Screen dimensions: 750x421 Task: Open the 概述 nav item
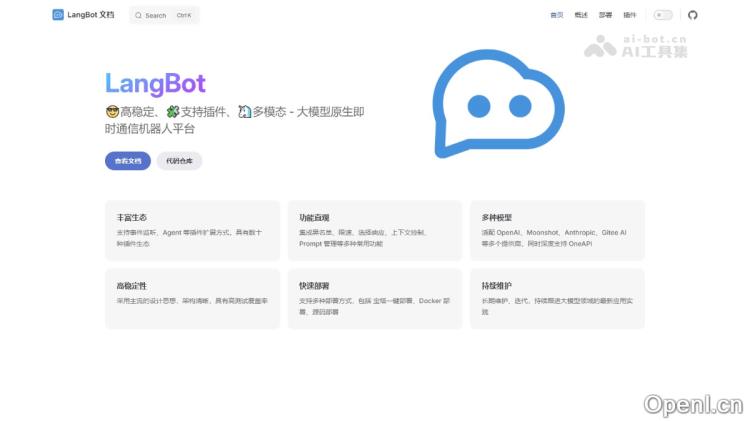click(x=581, y=15)
